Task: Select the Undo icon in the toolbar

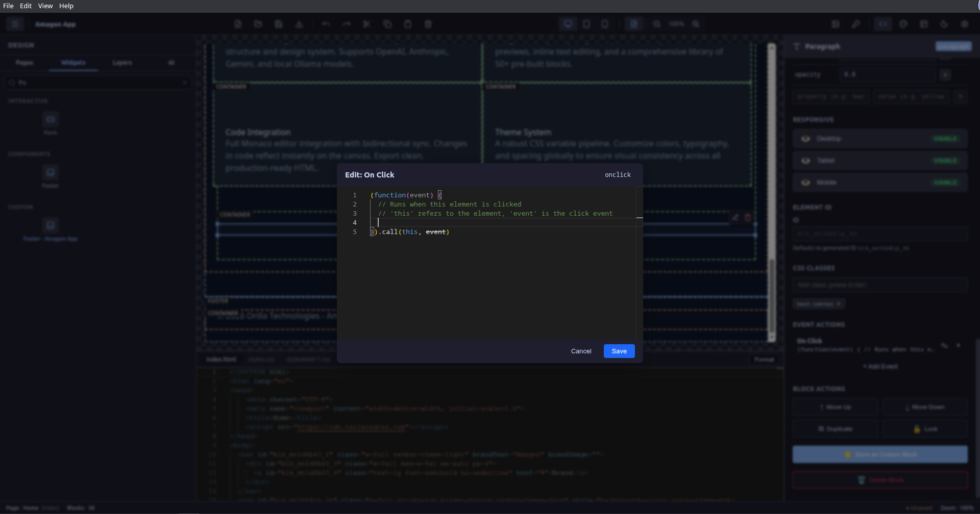Action: pyautogui.click(x=326, y=24)
